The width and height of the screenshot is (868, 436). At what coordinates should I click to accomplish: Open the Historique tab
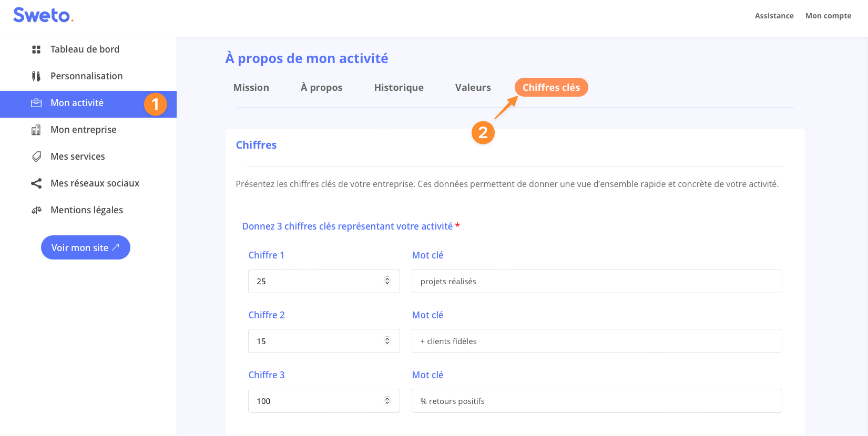pos(399,88)
